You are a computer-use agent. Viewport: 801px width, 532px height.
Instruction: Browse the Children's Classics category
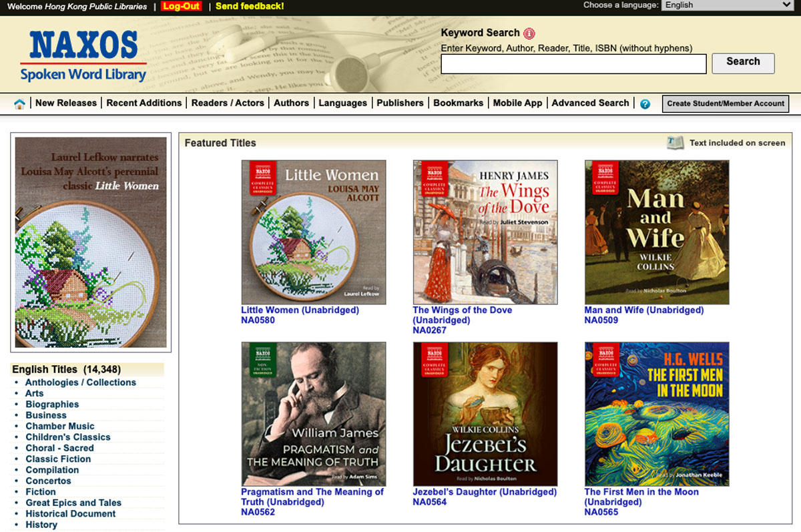click(x=68, y=437)
